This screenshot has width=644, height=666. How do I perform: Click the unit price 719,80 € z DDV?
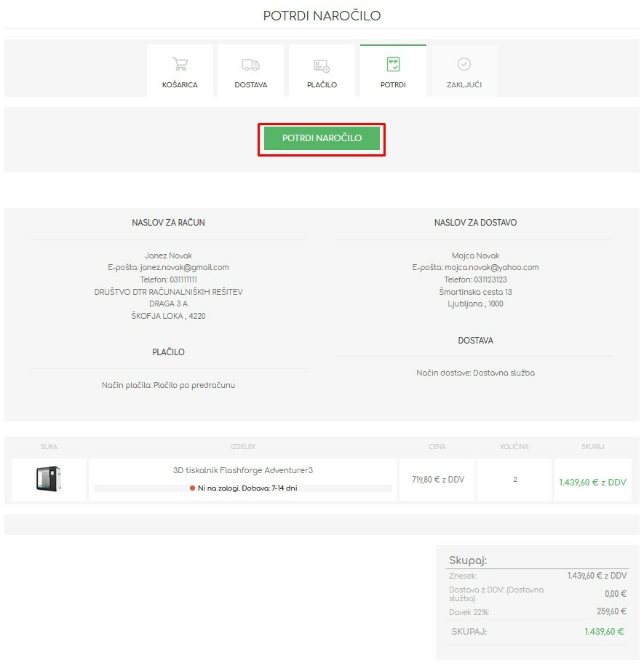tap(437, 480)
